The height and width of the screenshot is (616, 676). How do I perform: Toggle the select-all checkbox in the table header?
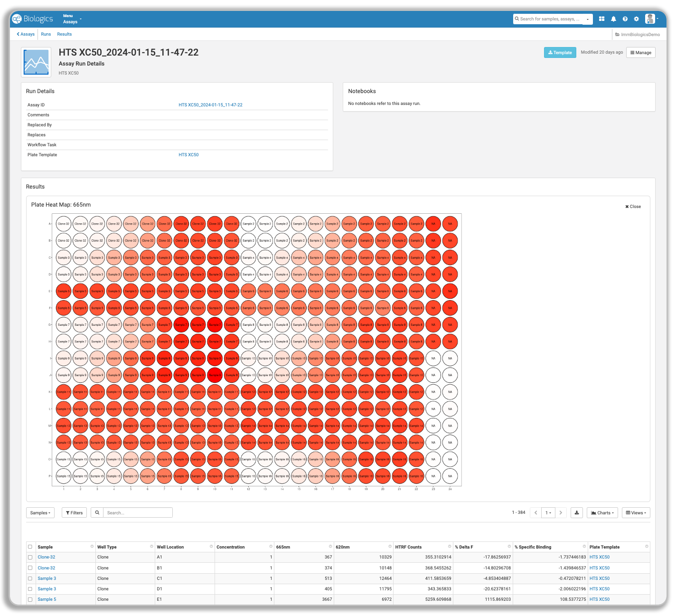(30, 546)
